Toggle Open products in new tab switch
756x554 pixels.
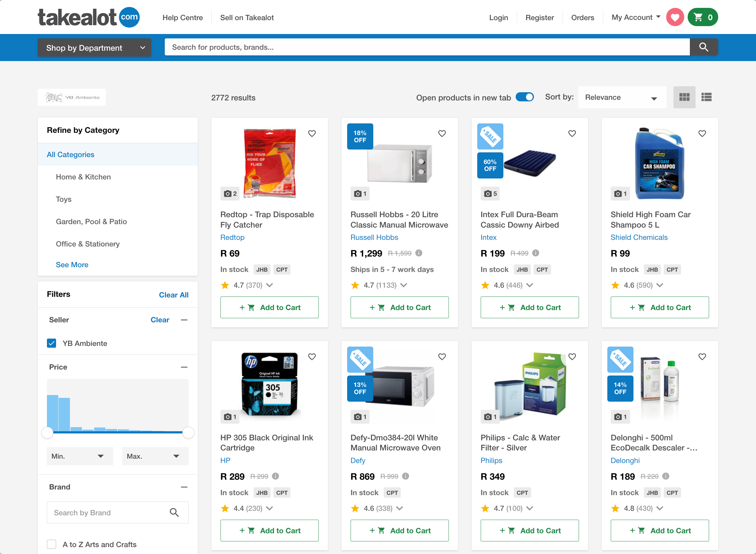coord(525,97)
